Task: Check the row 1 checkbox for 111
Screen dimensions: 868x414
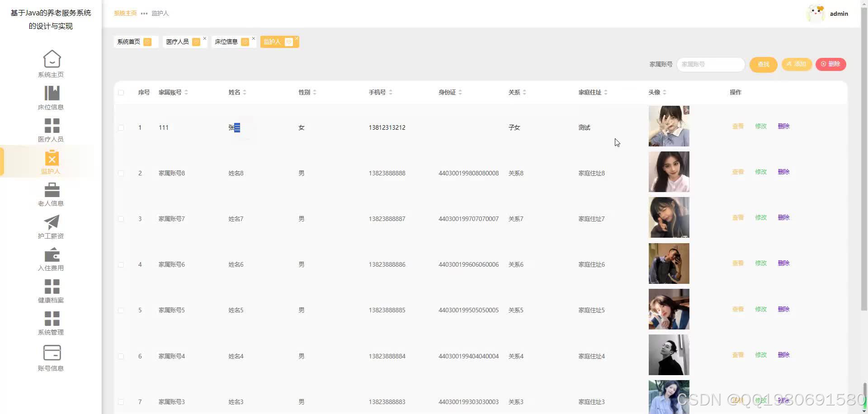Action: coord(121,128)
